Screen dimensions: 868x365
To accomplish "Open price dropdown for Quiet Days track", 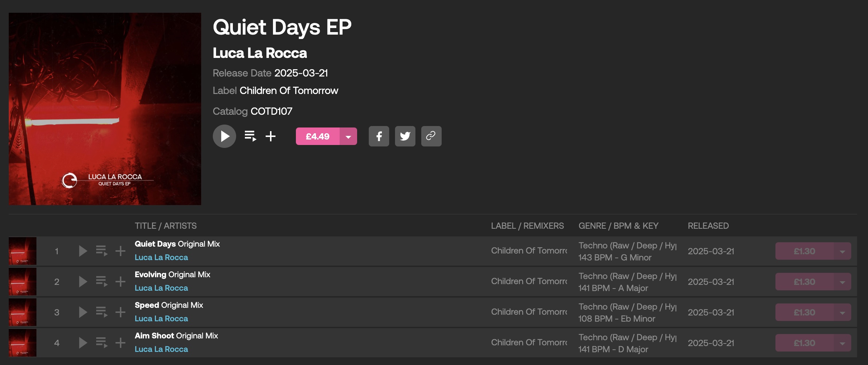I will click(x=842, y=251).
